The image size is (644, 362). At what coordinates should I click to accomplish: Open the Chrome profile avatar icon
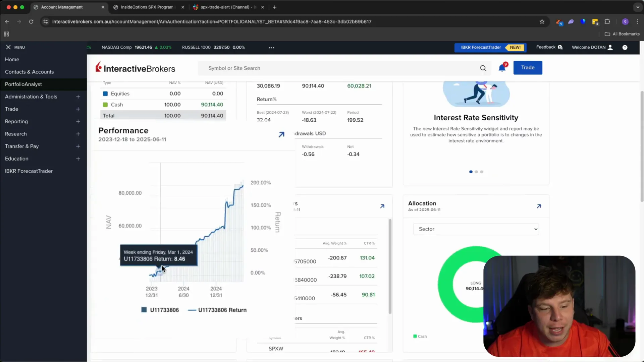point(625,21)
